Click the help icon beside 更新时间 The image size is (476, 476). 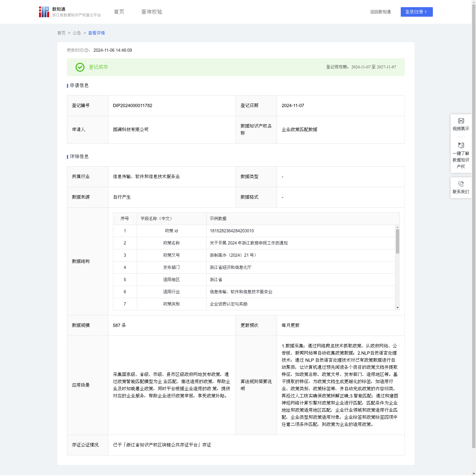[x=86, y=51]
